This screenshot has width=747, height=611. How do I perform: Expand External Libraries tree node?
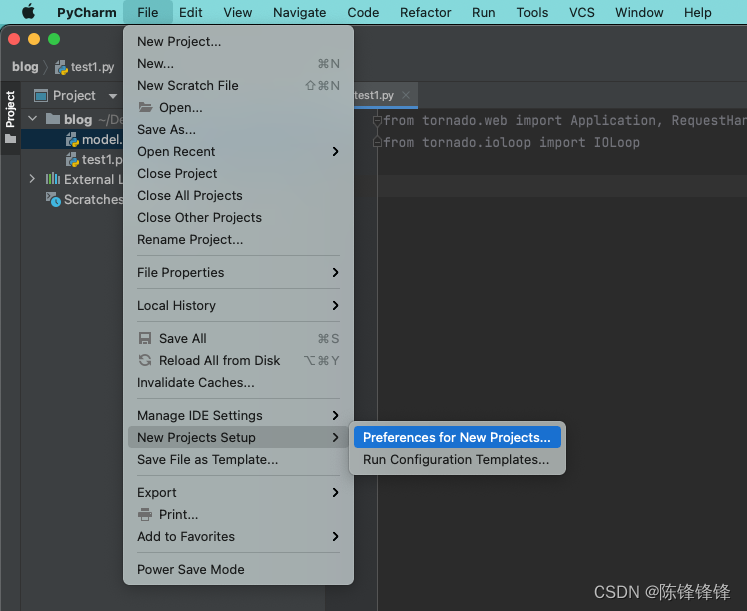[32, 179]
